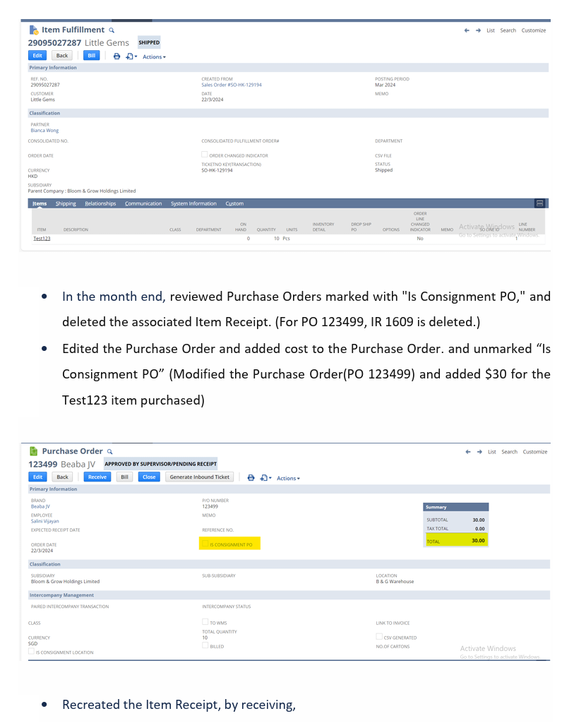586x728 pixels.
Task: Click the SHIPPED status badge
Action: (149, 42)
